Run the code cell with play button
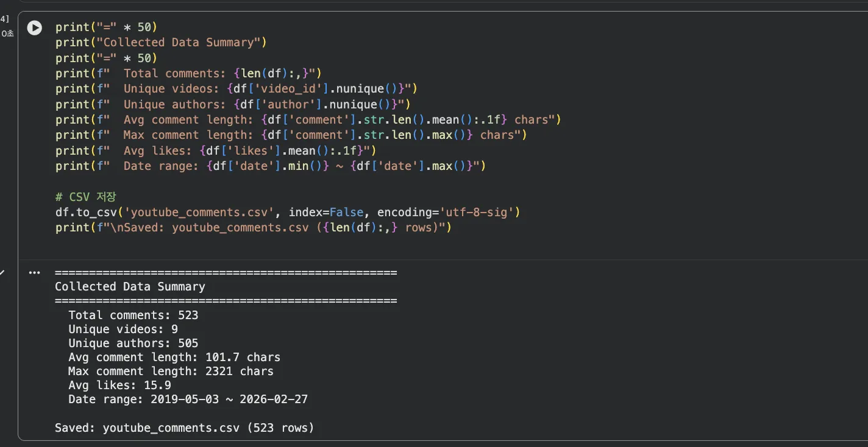The image size is (868, 447). tap(35, 27)
